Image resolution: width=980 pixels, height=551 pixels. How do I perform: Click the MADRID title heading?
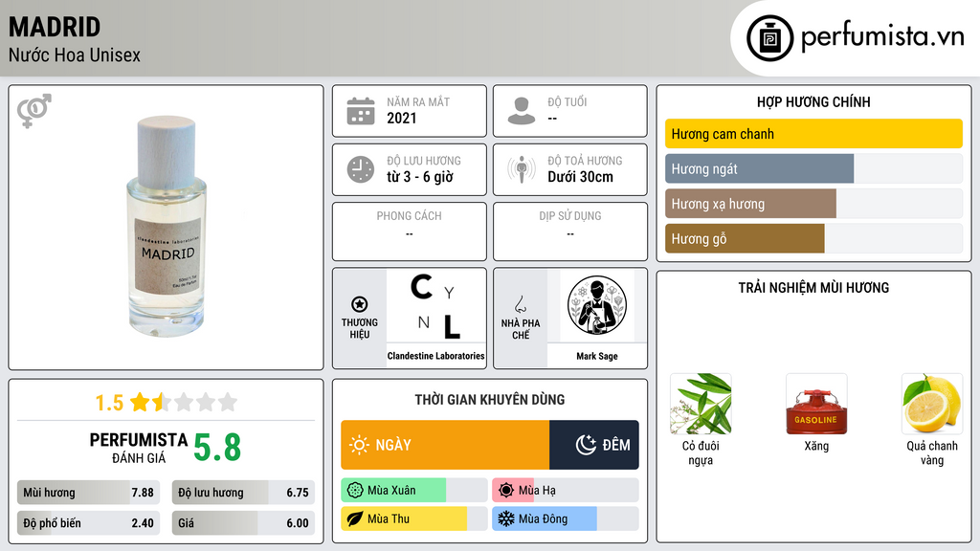pyautogui.click(x=55, y=28)
